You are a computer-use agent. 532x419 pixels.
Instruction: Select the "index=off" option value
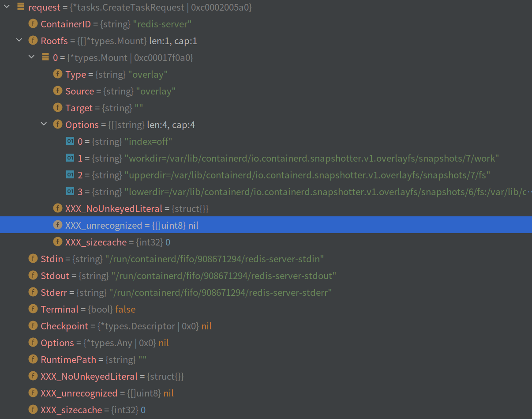tap(148, 141)
